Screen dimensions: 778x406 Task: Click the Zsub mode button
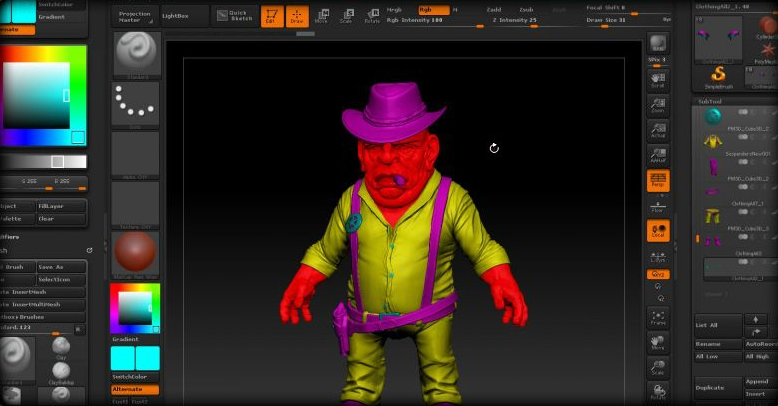click(x=526, y=10)
